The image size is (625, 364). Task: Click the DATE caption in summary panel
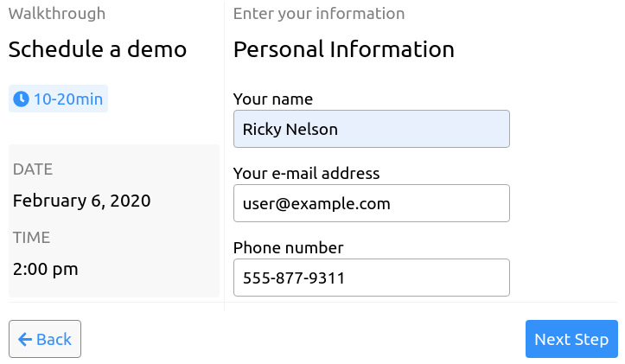(33, 169)
